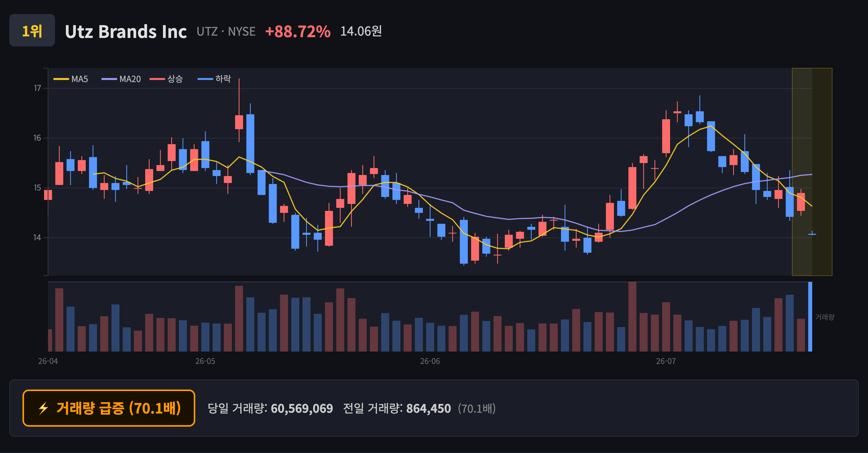
Task: Click the 14 price axis label
Action: 37,238
